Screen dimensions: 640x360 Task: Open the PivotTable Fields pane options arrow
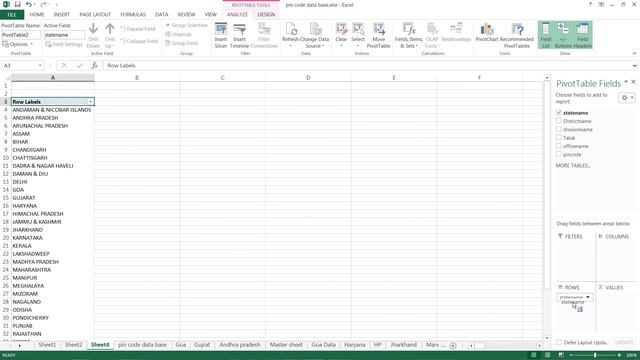tap(626, 82)
